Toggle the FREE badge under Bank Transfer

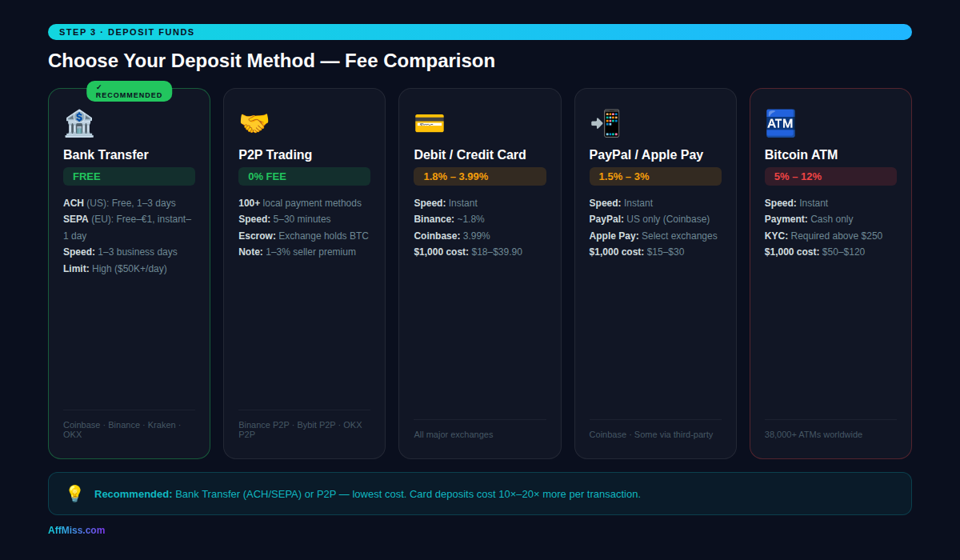pos(129,176)
